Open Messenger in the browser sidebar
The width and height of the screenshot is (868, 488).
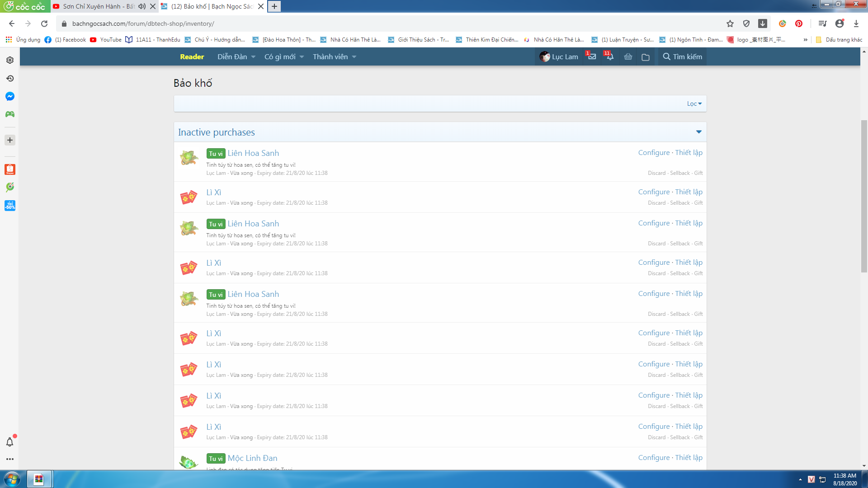point(10,96)
